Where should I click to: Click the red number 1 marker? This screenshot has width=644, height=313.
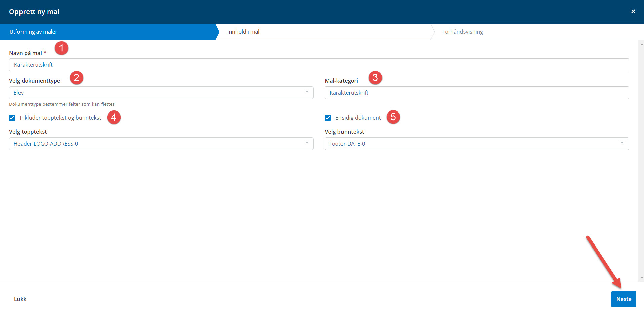pyautogui.click(x=62, y=48)
